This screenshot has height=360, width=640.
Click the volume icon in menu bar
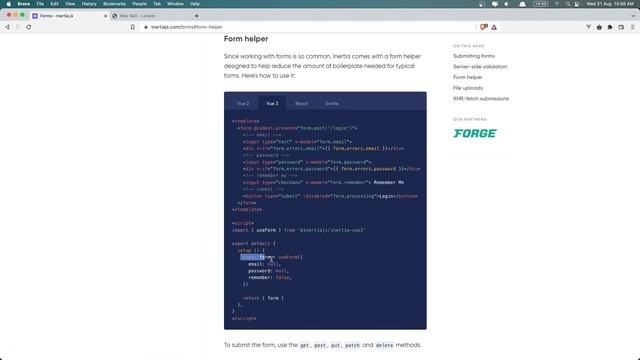[x=507, y=4]
